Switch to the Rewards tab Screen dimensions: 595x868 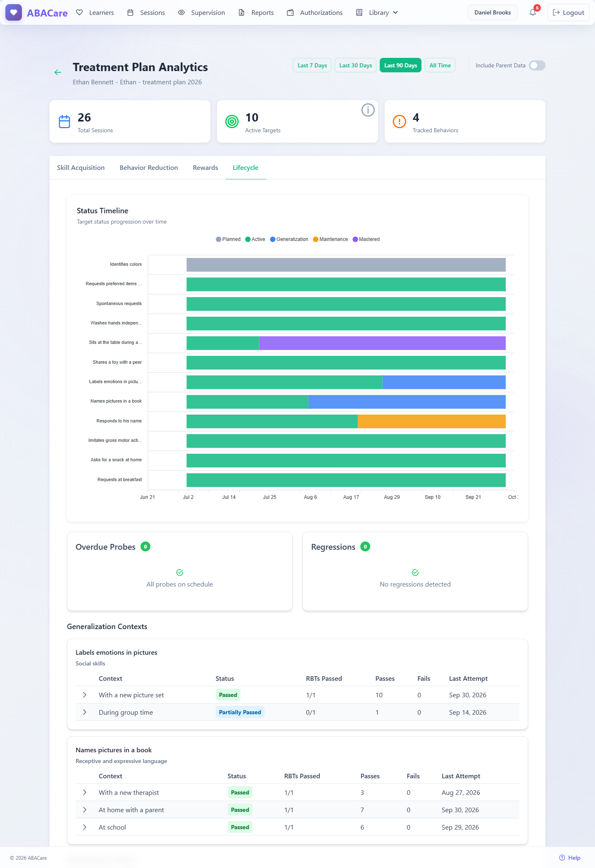click(x=205, y=167)
